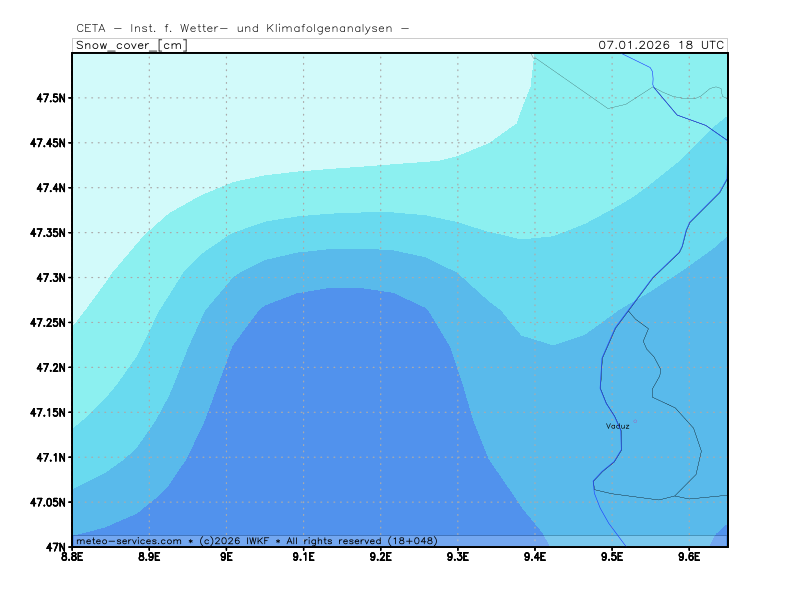The width and height of the screenshot is (800, 600).
Task: Click the CETA institute title text
Action: point(242,29)
